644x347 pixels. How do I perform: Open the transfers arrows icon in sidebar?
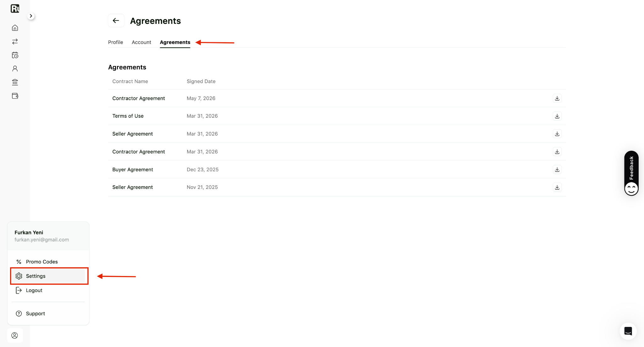coord(15,41)
